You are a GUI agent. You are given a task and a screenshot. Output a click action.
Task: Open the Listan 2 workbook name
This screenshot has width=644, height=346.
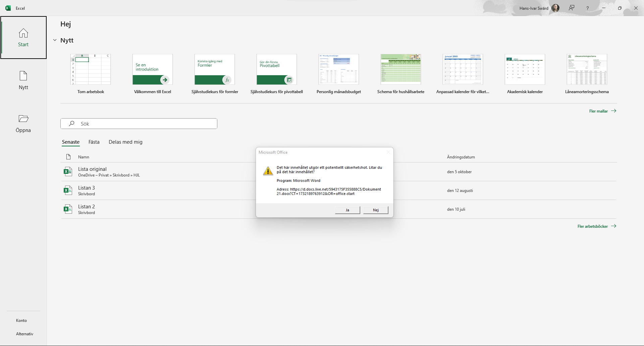pos(87,207)
